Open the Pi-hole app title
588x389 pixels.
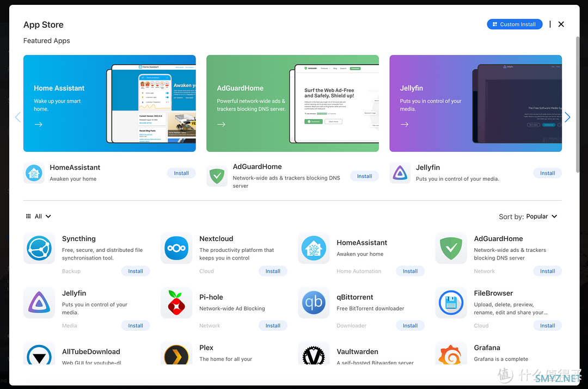211,297
